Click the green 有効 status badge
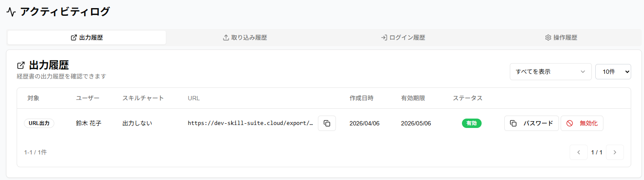This screenshot has width=644, height=180. tap(471, 123)
